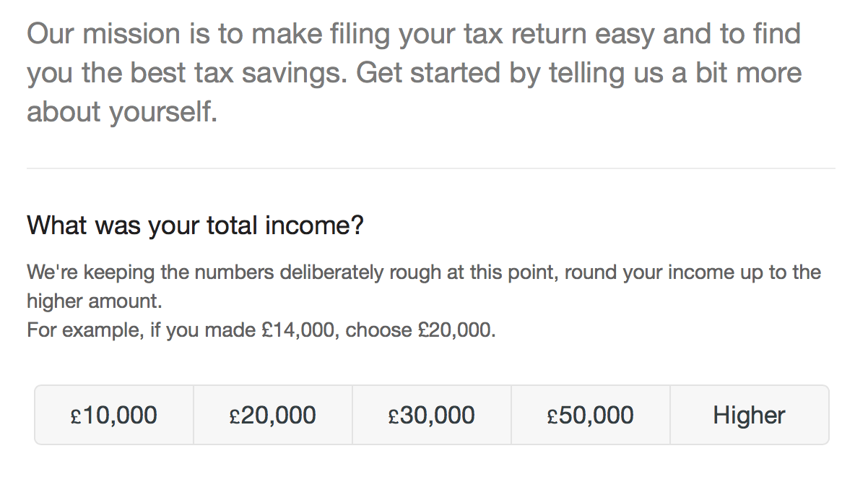Select the £10,000 income option
Image resolution: width=868 pixels, height=490 pixels.
(114, 415)
